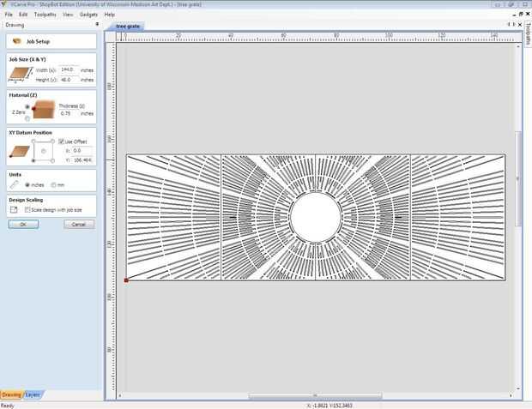Click the VCarve Pro application icon in title bar

[3, 4]
